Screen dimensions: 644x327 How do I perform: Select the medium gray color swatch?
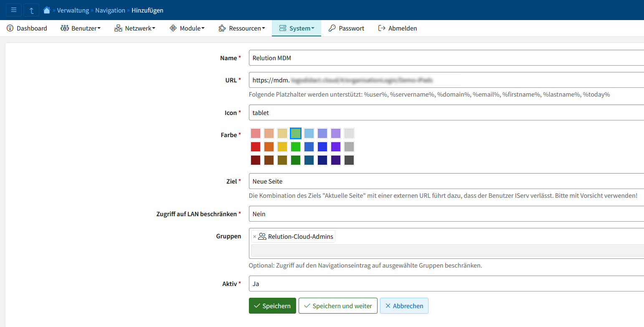tap(349, 147)
